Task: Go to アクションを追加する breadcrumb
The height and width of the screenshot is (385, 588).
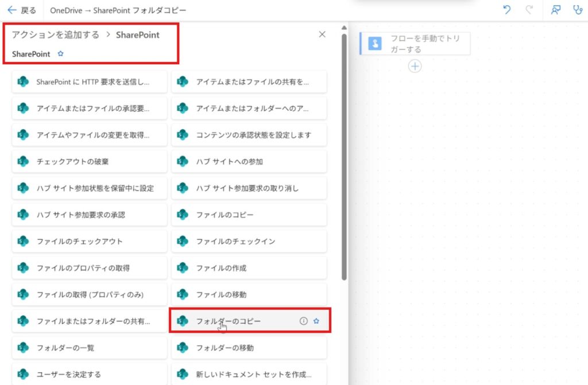Action: [x=55, y=34]
